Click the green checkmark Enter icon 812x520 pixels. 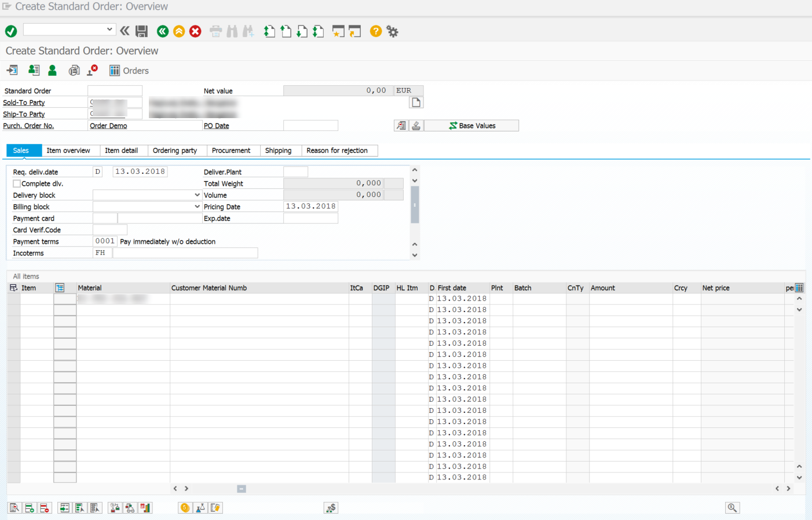pos(11,31)
